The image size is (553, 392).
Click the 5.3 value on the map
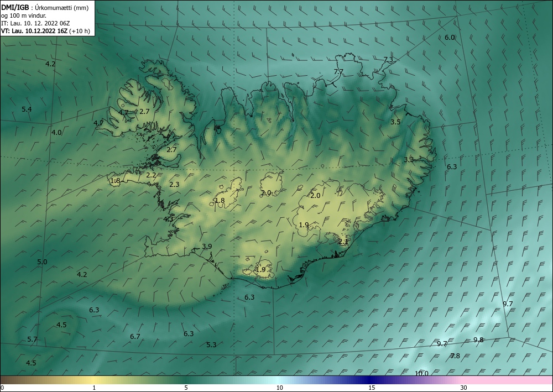pyautogui.click(x=211, y=344)
